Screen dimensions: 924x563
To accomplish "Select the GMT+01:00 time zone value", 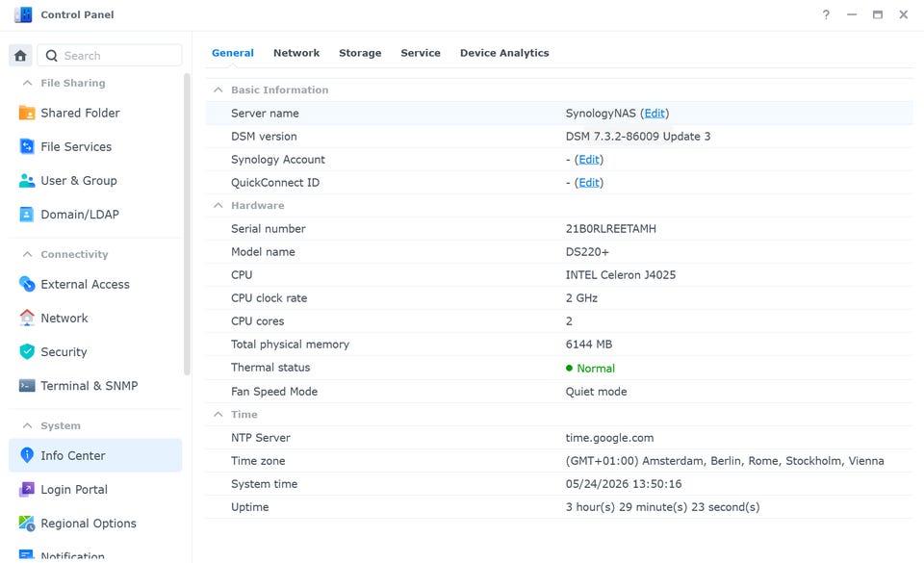I will click(x=725, y=461).
